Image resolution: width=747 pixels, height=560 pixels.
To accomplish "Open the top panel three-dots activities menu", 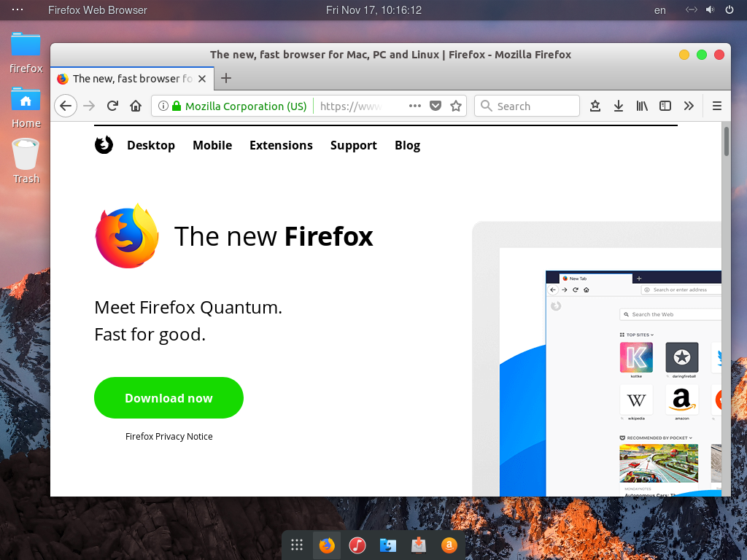I will pos(18,9).
